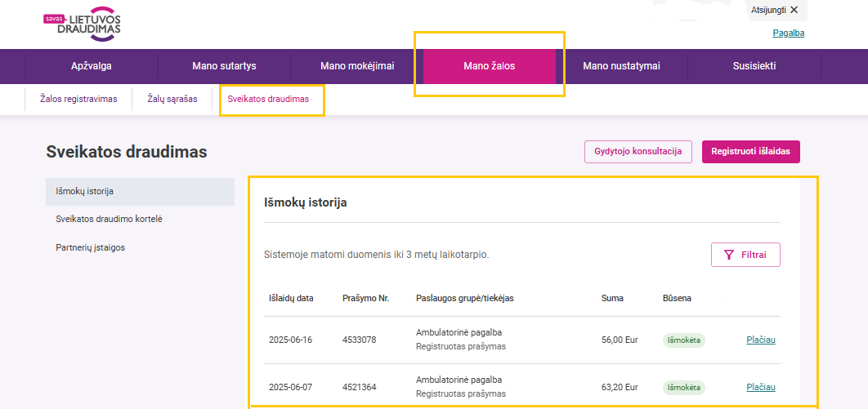Screen dimensions: 868x409
Task: Select Išmokų istorija in sidebar
Action: (x=140, y=192)
